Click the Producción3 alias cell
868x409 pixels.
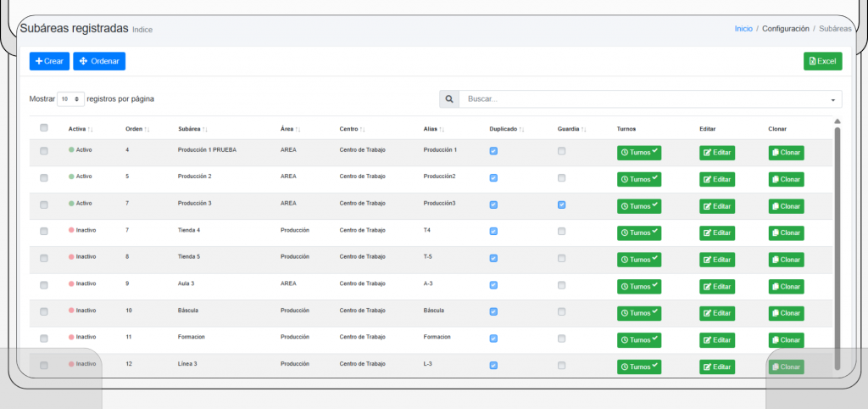pyautogui.click(x=439, y=204)
